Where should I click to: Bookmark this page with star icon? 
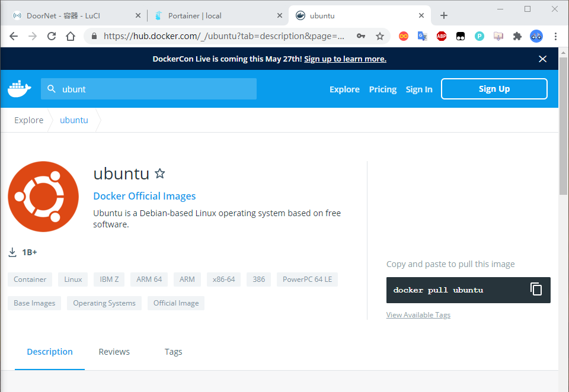click(379, 36)
